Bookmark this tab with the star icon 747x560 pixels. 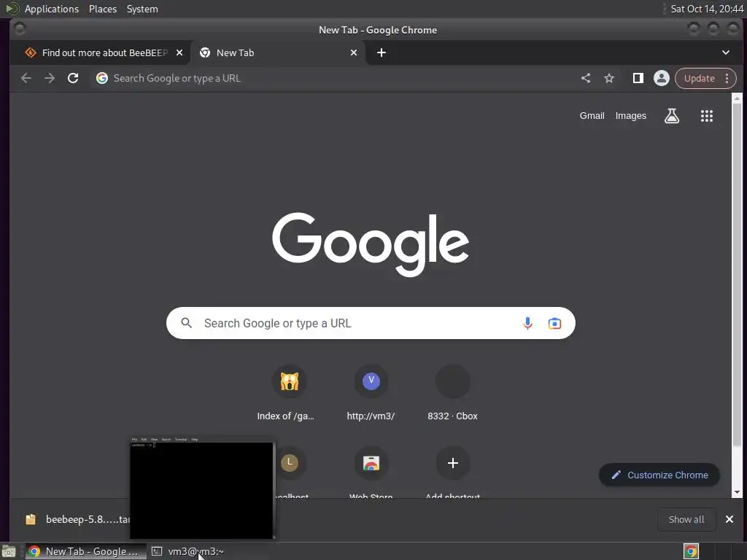(x=609, y=78)
